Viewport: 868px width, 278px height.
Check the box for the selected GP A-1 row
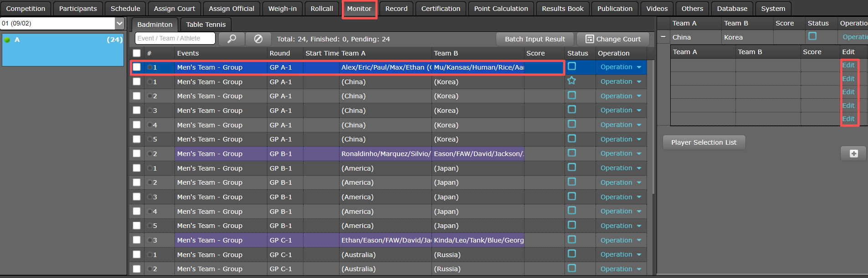[x=137, y=67]
